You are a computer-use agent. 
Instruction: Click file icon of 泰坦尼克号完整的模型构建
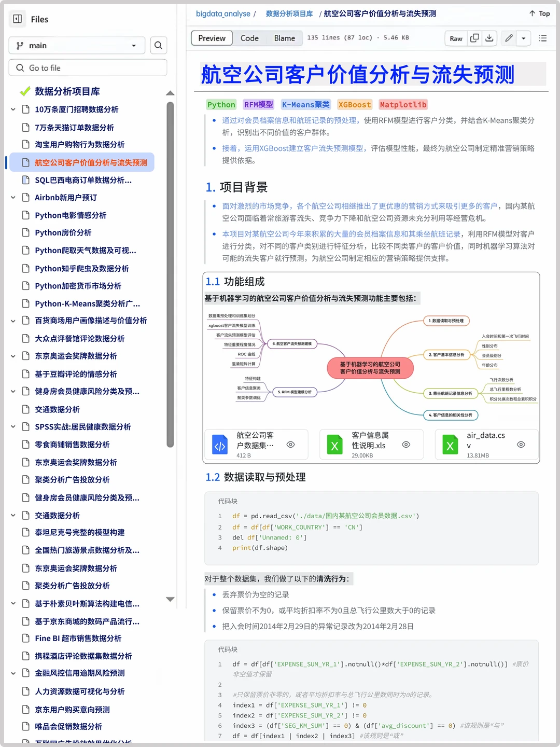(x=26, y=532)
